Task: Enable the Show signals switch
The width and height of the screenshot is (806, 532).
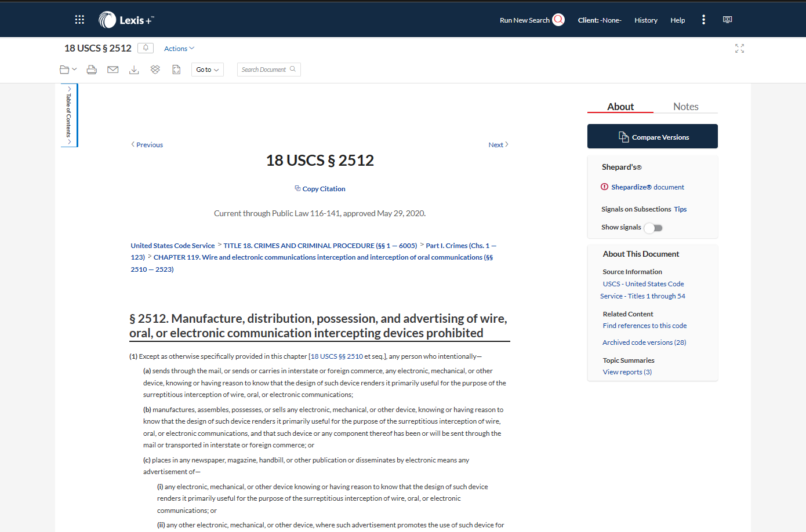Action: tap(653, 228)
